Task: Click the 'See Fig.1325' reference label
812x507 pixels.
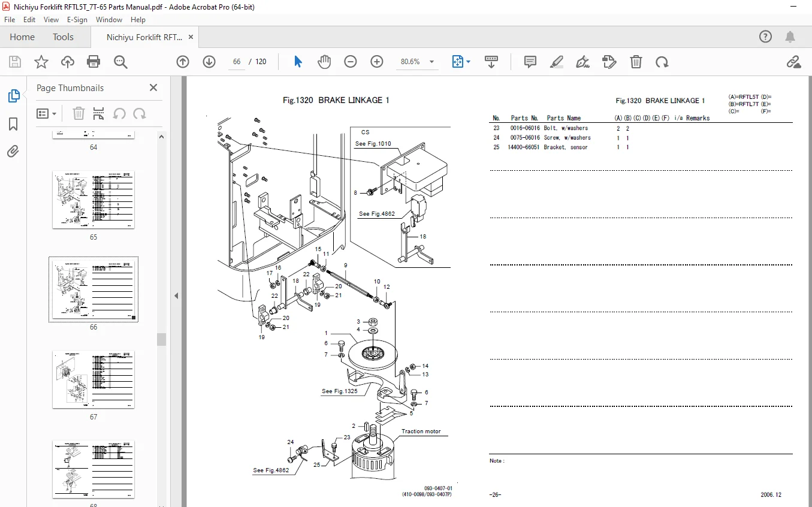Action: (339, 391)
